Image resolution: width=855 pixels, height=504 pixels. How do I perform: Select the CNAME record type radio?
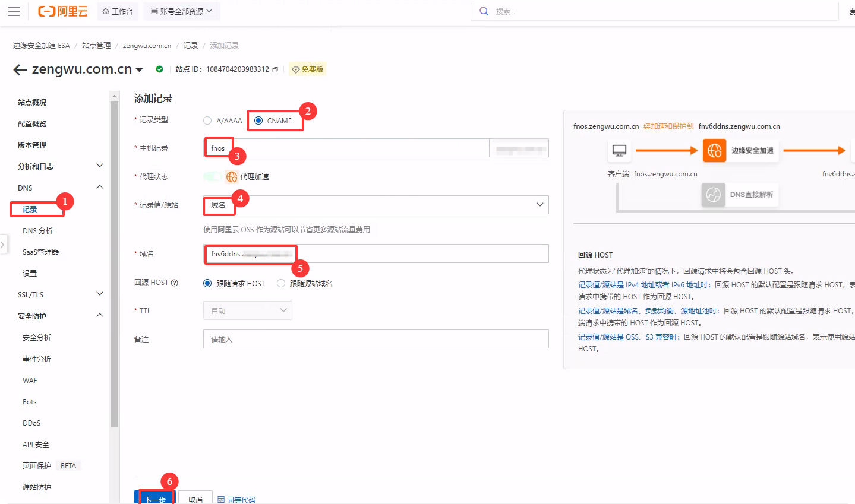coord(258,121)
